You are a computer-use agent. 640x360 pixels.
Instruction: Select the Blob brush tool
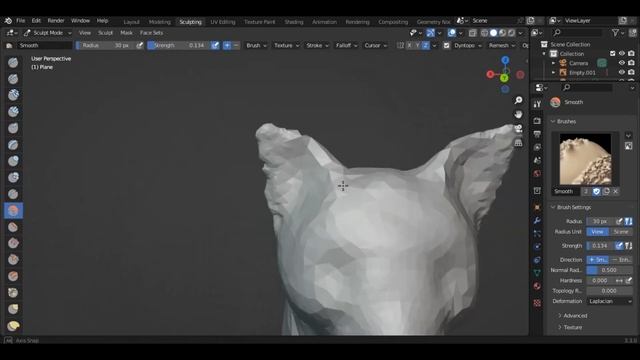coord(13,178)
